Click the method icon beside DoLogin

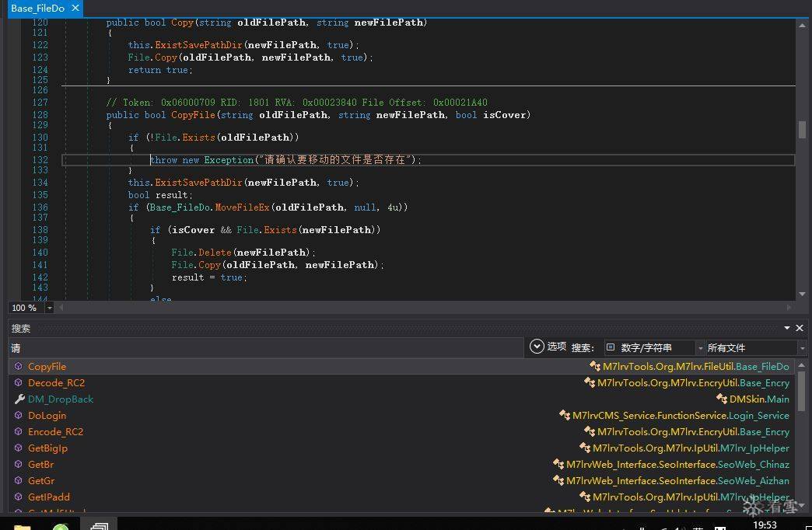coord(19,416)
